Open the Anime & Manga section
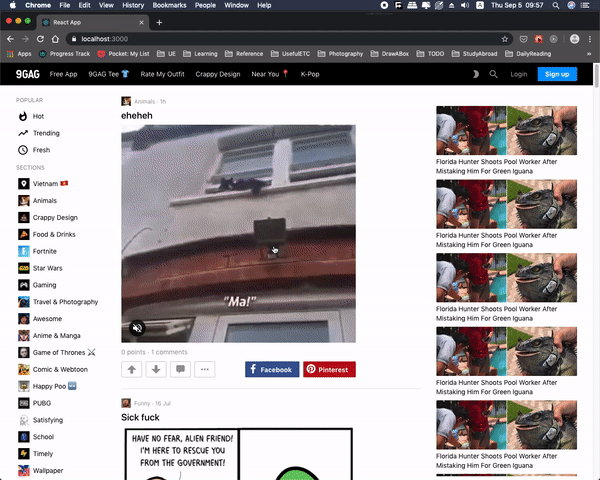Image resolution: width=600 pixels, height=480 pixels. click(49, 335)
